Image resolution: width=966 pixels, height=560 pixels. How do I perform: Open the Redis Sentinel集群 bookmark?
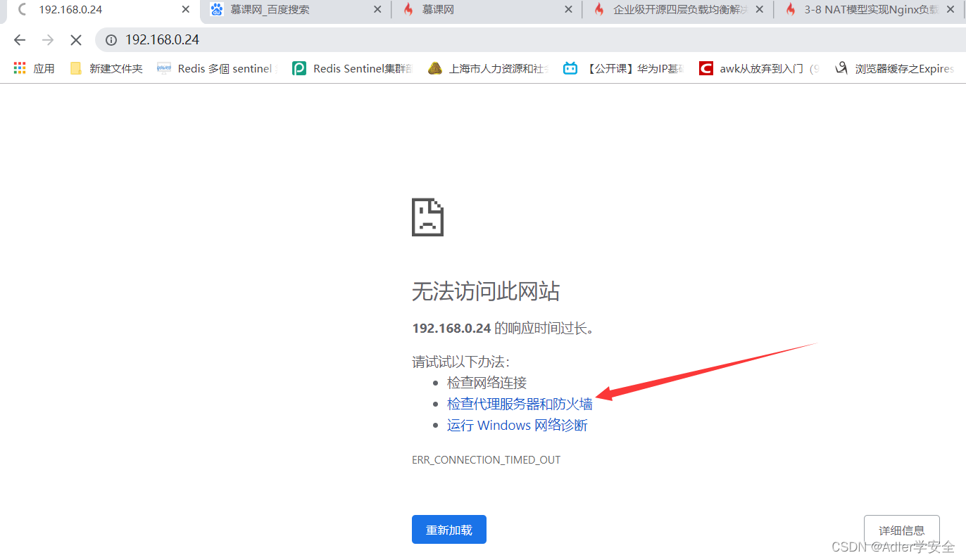(353, 68)
